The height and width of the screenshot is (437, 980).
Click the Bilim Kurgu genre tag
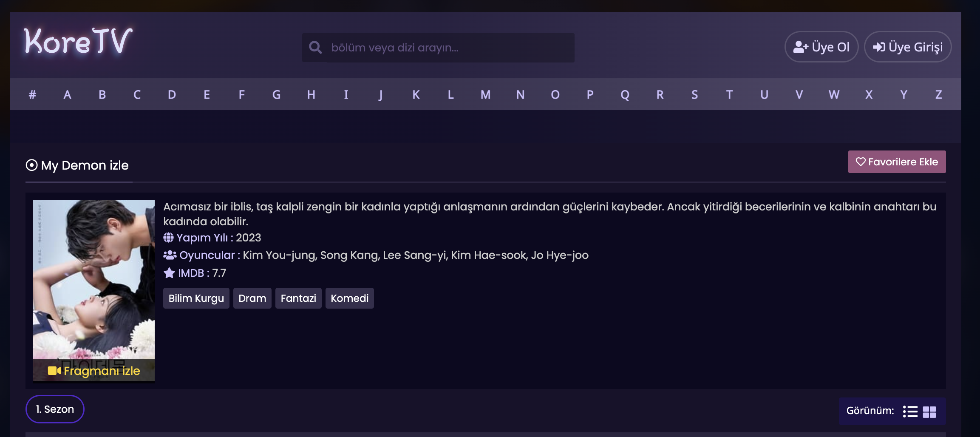pyautogui.click(x=196, y=298)
